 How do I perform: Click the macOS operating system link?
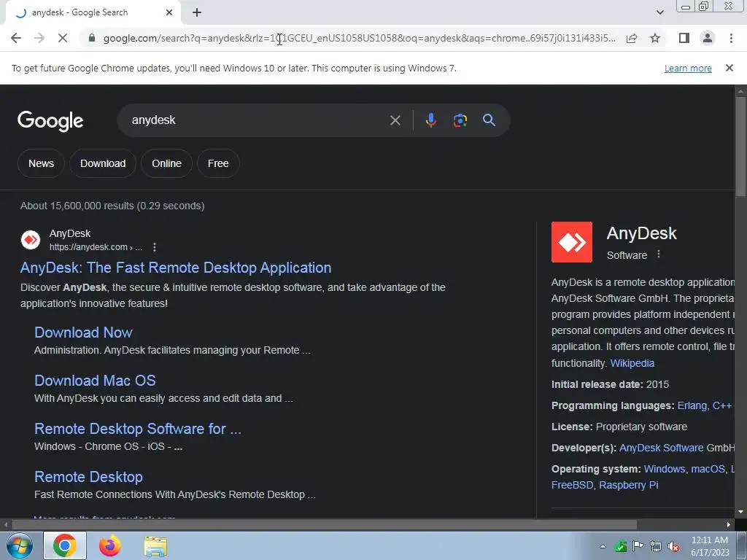coord(708,469)
